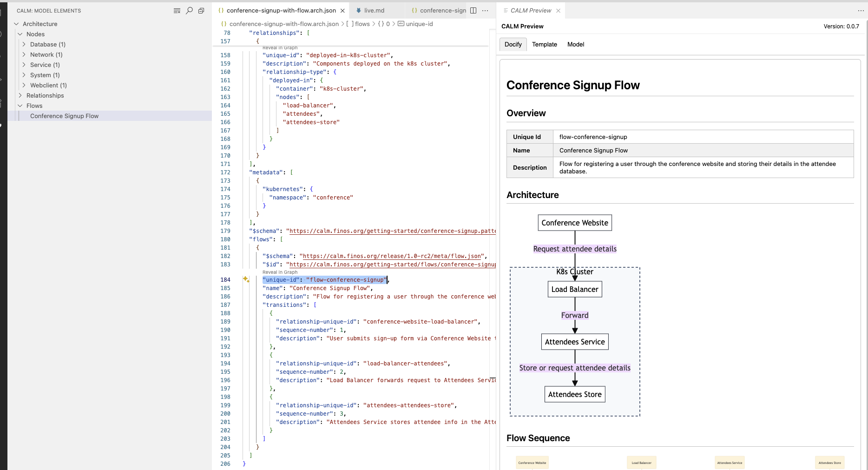868x470 pixels.
Task: Click the copy elements icon in CALM panel
Action: (201, 10)
